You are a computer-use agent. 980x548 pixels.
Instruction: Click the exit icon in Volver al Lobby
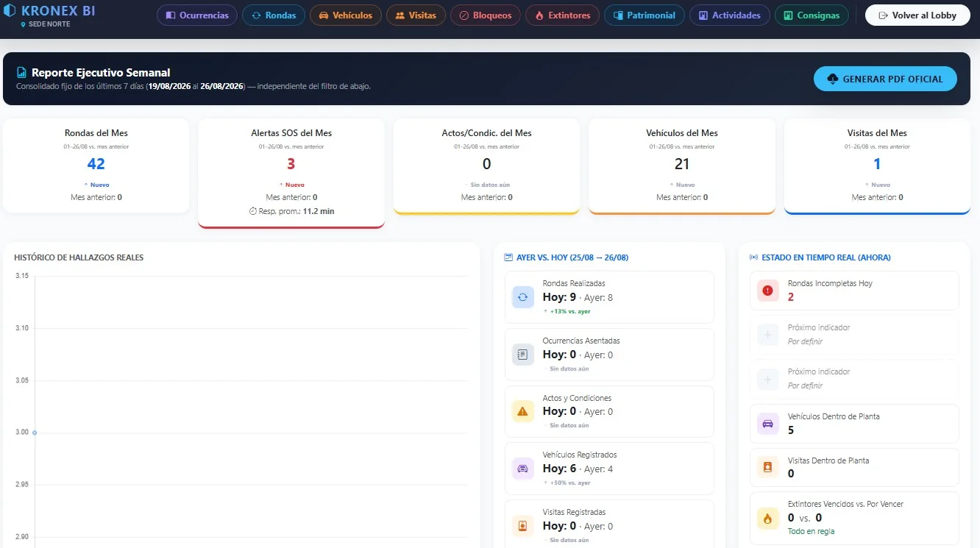[883, 15]
